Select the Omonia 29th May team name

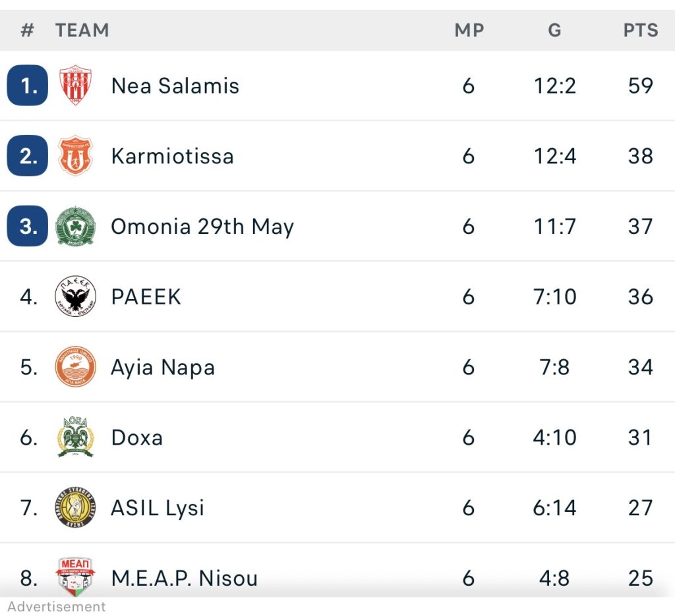(x=202, y=227)
